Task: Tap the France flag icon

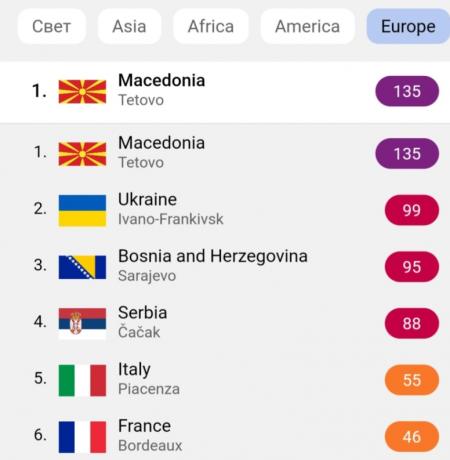Action: tap(82, 437)
